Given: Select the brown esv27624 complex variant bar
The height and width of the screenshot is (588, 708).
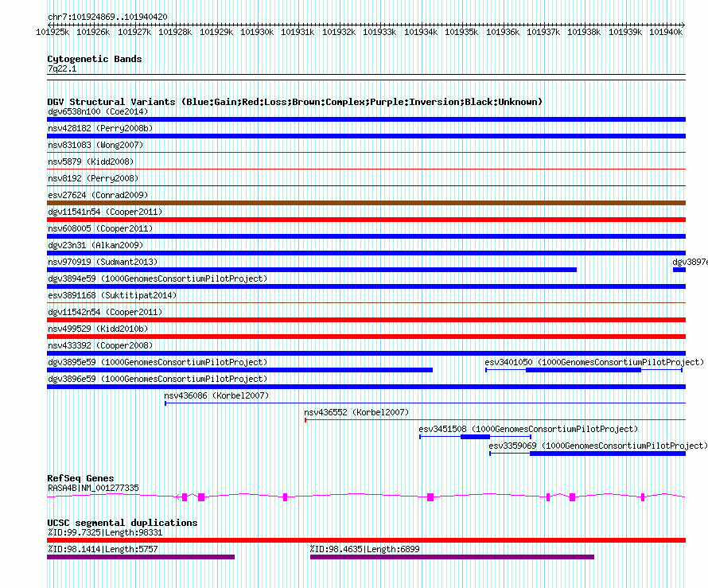Looking at the screenshot, I should [366, 203].
